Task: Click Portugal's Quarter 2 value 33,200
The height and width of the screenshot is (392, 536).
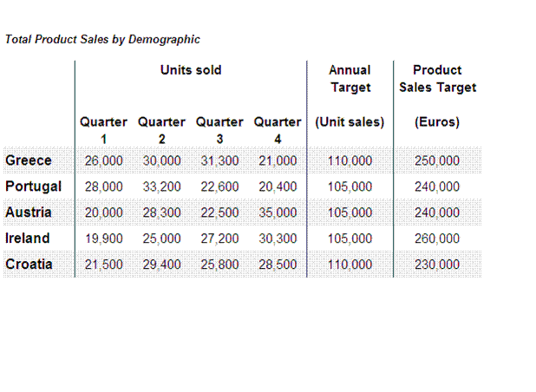Action: click(161, 186)
